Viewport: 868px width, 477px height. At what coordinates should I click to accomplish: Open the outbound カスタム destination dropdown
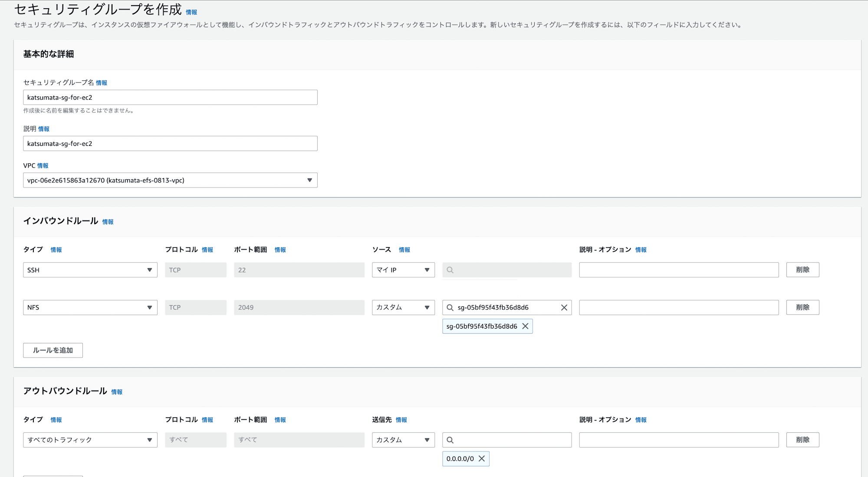click(403, 440)
